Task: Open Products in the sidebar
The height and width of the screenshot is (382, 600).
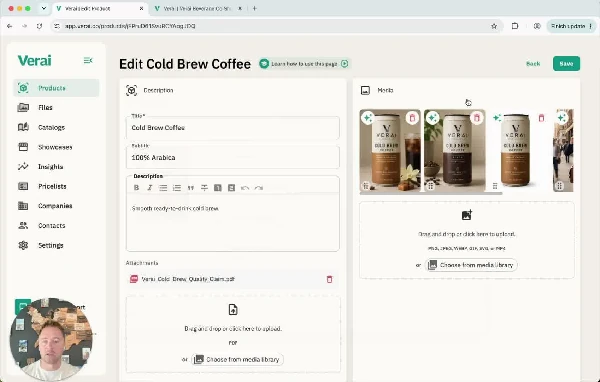Action: tap(56, 88)
